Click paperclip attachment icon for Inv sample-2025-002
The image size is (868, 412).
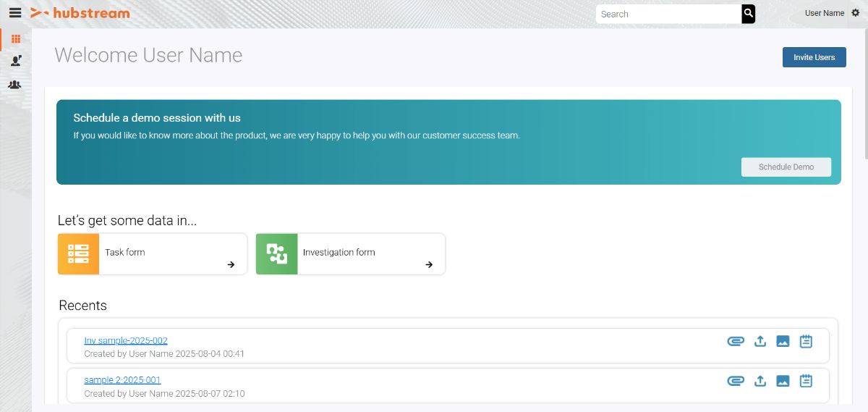[736, 341]
